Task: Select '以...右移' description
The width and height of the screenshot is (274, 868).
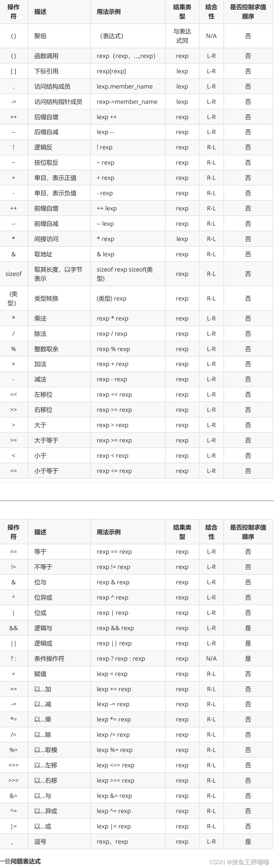Action: coord(46,780)
